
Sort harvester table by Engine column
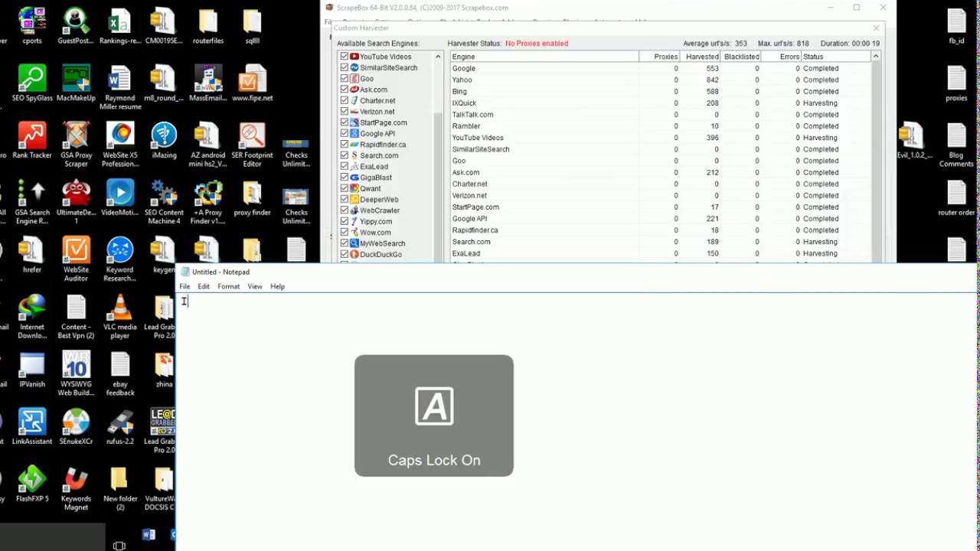coord(544,57)
